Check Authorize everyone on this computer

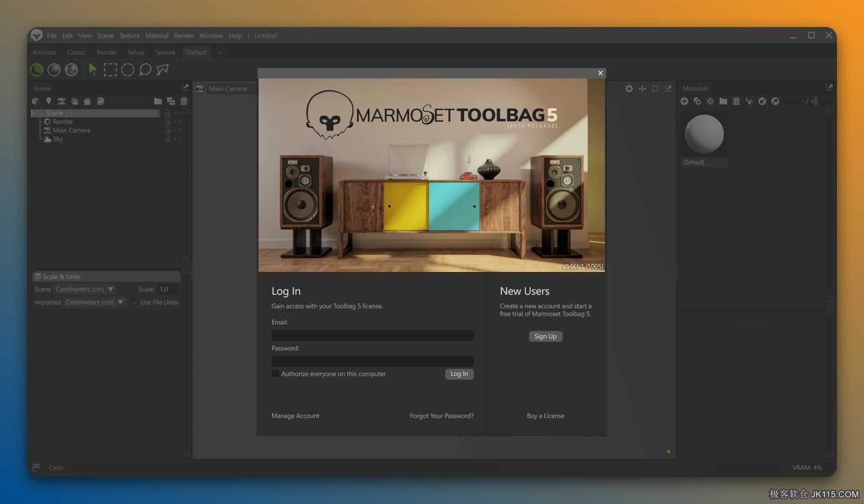click(275, 374)
